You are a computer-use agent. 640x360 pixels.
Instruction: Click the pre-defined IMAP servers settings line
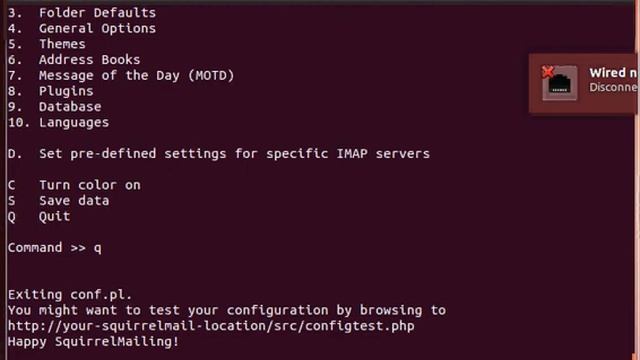coord(219,153)
